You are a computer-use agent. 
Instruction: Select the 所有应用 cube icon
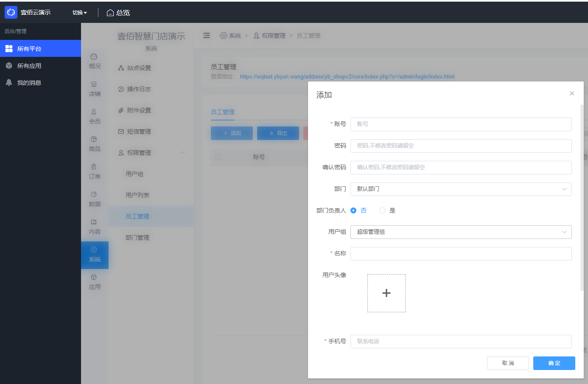coord(9,66)
